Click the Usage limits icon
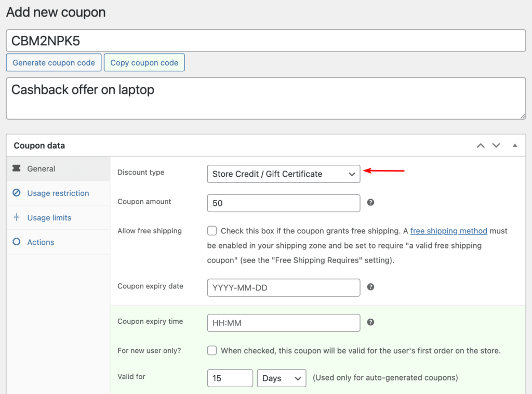 point(17,217)
